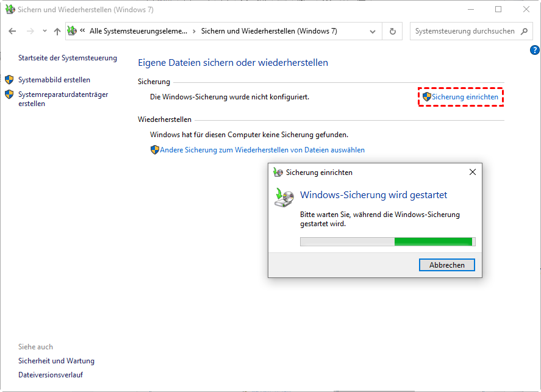
Task: Open Sicherheit und Wartung link
Action: tap(56, 361)
